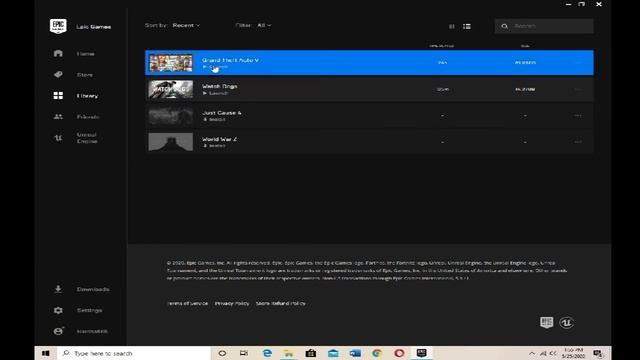Click the Epic Games Launcher taskbar icon

click(421, 353)
